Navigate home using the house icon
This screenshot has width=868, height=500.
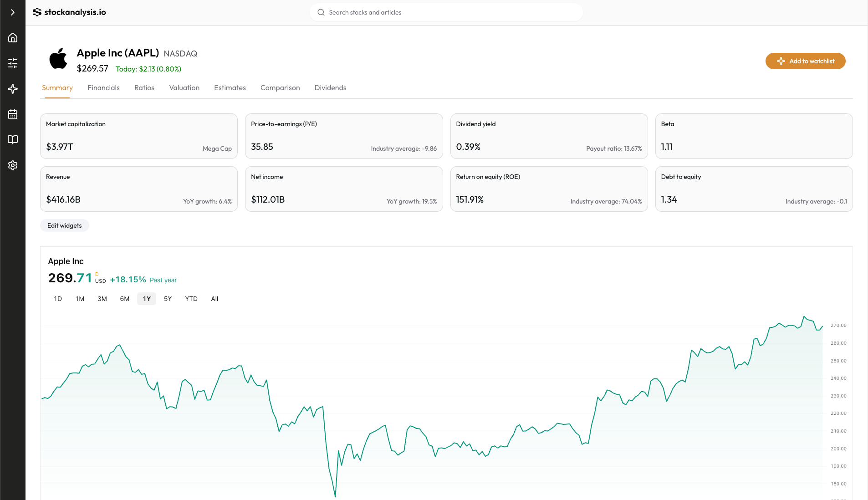pos(12,37)
